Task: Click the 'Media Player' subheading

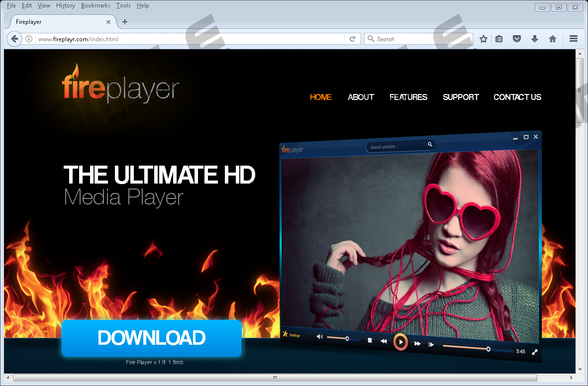Action: [x=124, y=197]
